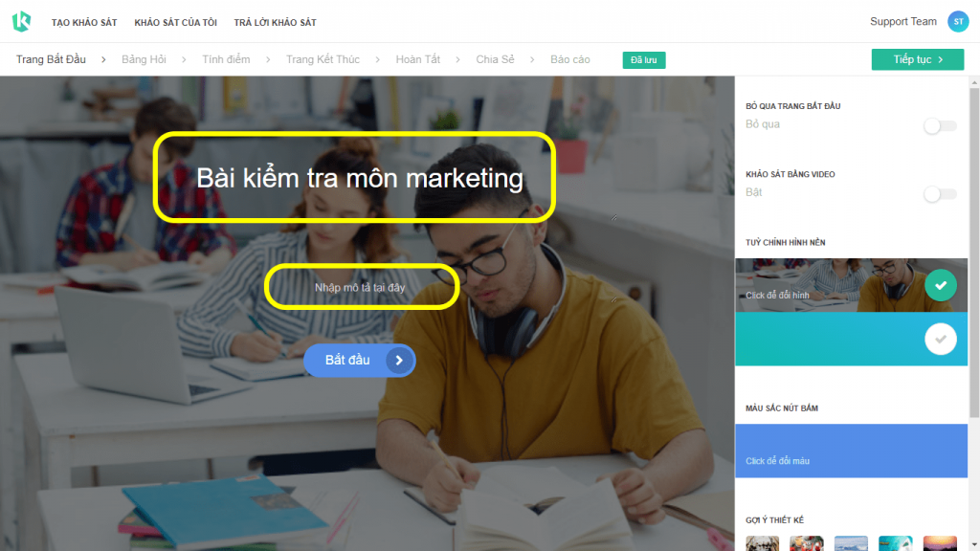The height and width of the screenshot is (551, 980).
Task: Click the Click để đổi màu text
Action: coord(777,461)
